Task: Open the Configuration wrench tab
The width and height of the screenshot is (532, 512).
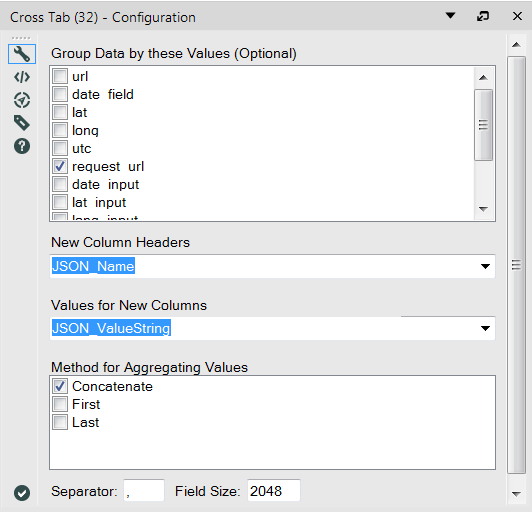Action: (22, 54)
